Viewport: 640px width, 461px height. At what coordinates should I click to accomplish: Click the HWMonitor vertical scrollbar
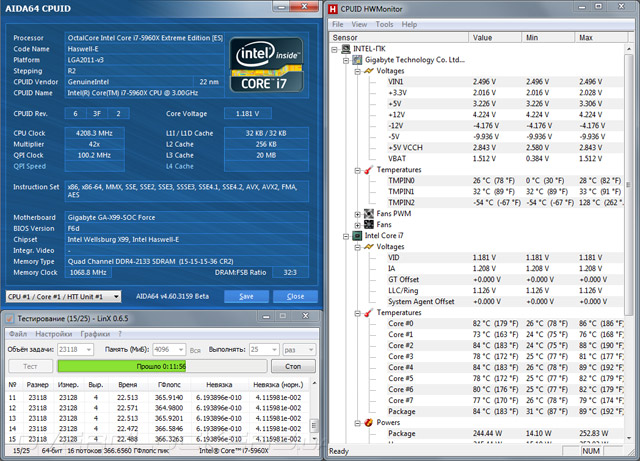click(x=629, y=243)
